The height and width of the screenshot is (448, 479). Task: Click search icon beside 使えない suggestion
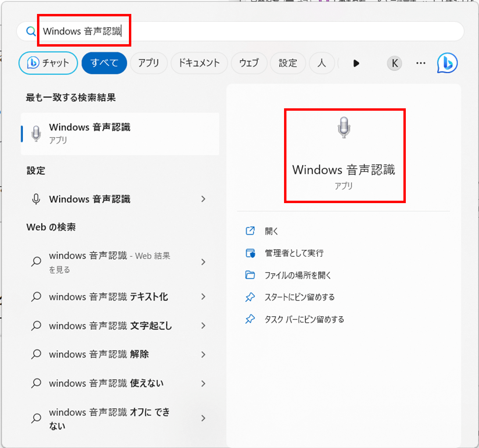pyautogui.click(x=36, y=383)
